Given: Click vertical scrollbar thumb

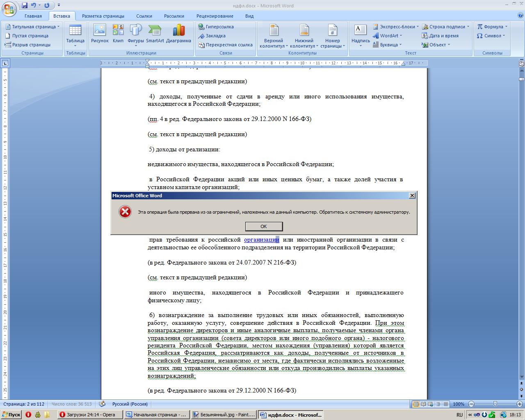Looking at the screenshot, I should pyautogui.click(x=521, y=79).
